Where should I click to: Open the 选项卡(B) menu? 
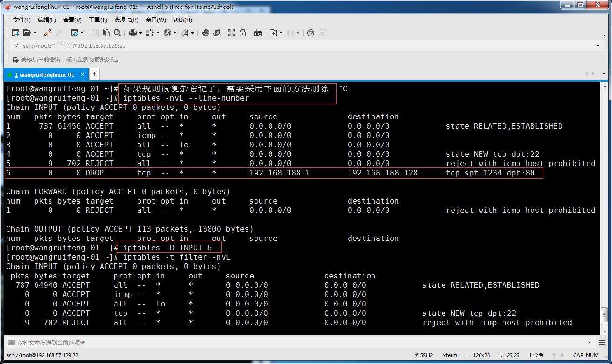126,20
